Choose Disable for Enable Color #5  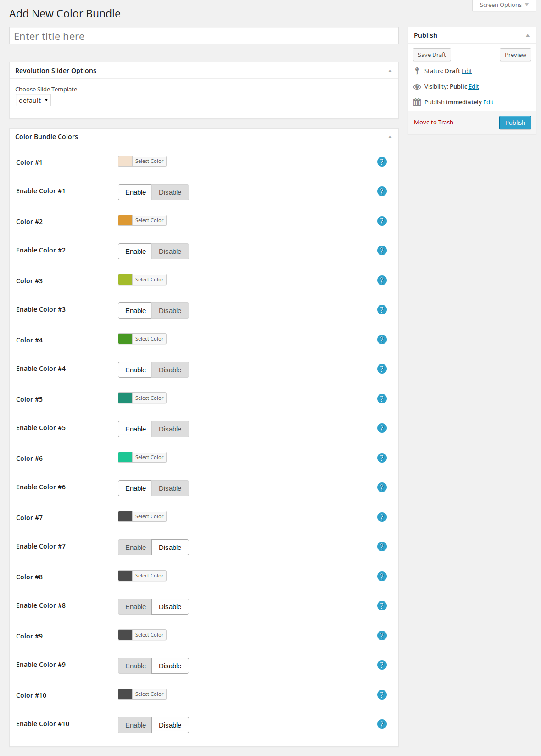coord(170,429)
